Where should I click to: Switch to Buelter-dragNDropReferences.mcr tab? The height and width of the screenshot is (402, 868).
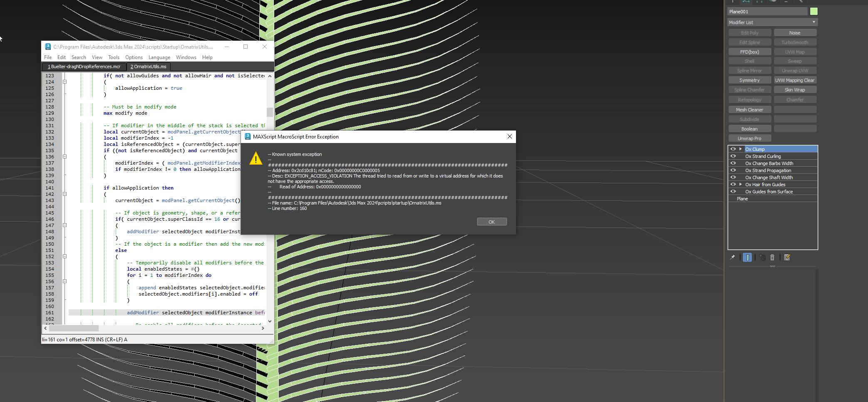pos(84,67)
